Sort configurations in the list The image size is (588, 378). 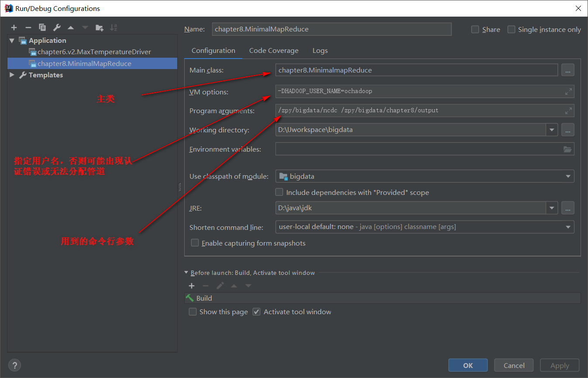click(113, 27)
